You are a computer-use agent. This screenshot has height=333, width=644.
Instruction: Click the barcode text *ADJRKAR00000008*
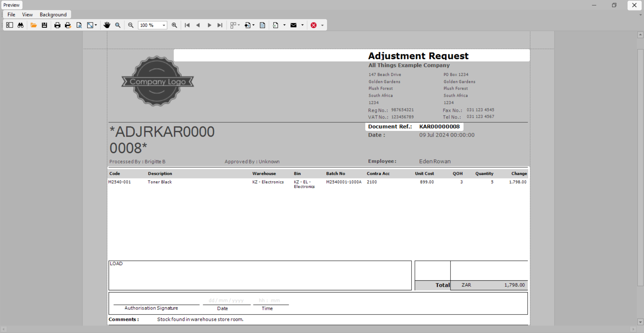pyautogui.click(x=162, y=140)
